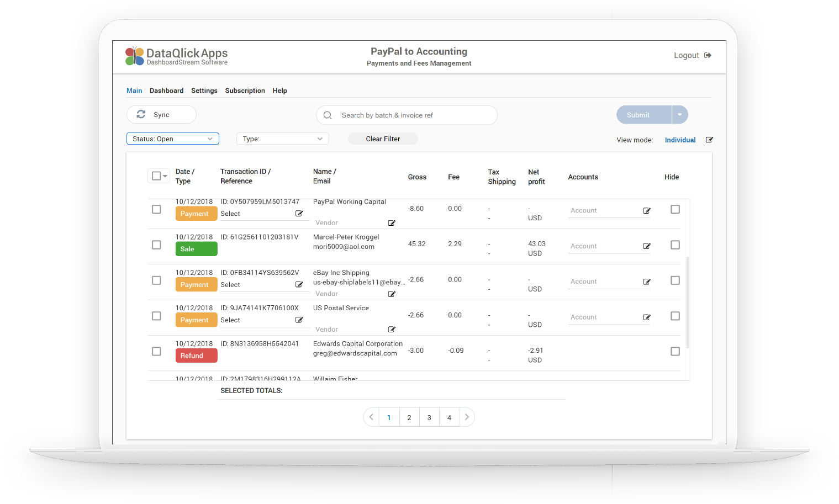Open the Settings tab

[x=204, y=91]
